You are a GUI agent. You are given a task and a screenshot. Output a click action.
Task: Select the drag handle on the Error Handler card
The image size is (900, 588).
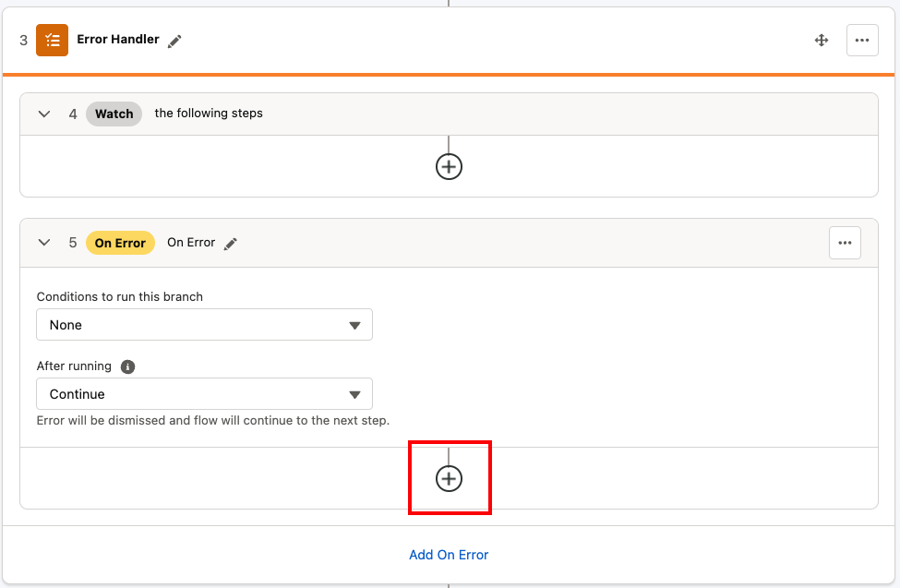point(821,41)
